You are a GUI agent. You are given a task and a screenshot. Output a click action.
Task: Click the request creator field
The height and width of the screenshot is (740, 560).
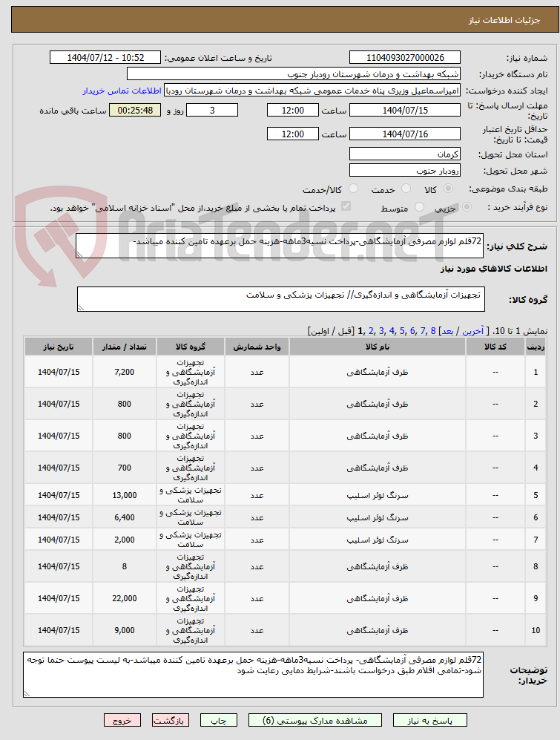(312, 91)
